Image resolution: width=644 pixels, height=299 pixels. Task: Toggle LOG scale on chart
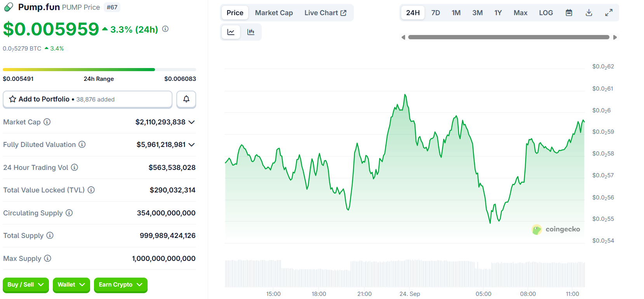pos(546,13)
